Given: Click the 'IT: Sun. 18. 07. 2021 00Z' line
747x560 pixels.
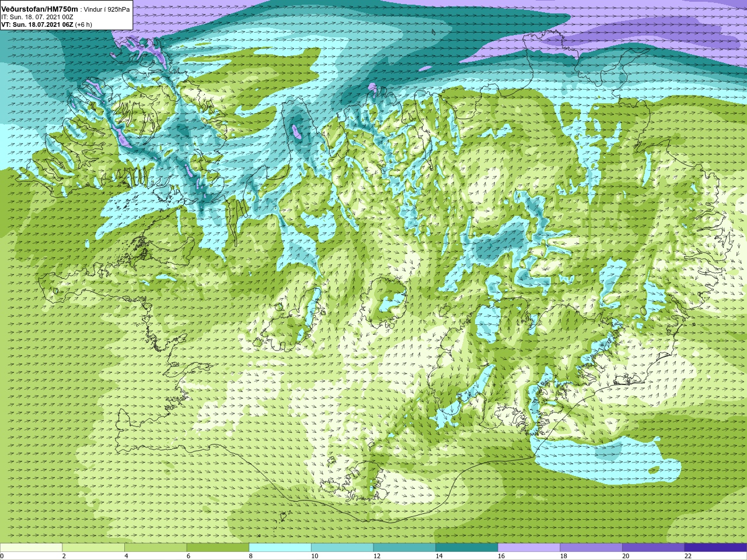Looking at the screenshot, I should click(37, 17).
